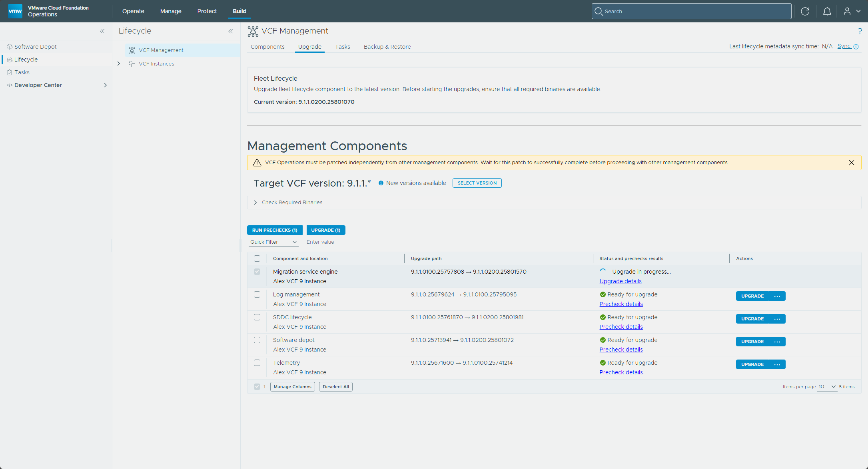The image size is (868, 469).
Task: Click the refresh icon in the top bar
Action: (x=805, y=11)
